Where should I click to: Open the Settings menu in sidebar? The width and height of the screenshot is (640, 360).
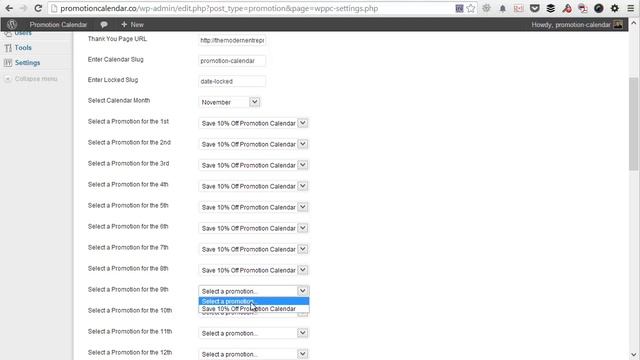pyautogui.click(x=27, y=63)
